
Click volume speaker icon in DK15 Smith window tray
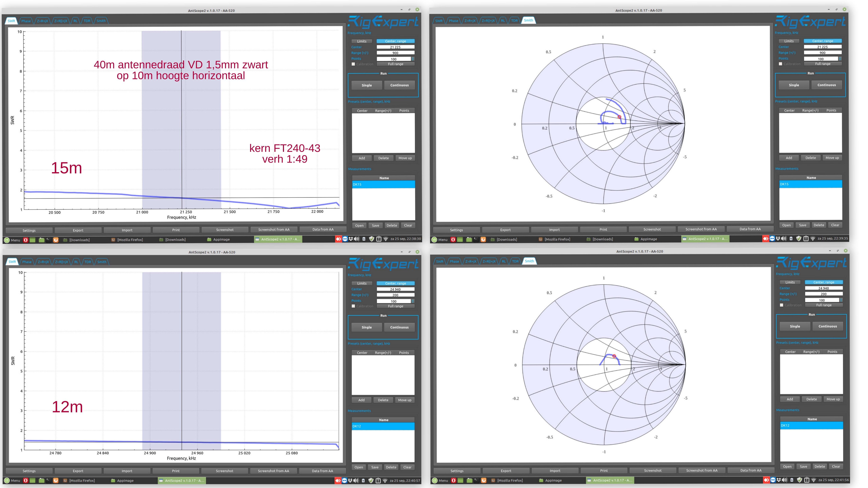(784, 239)
